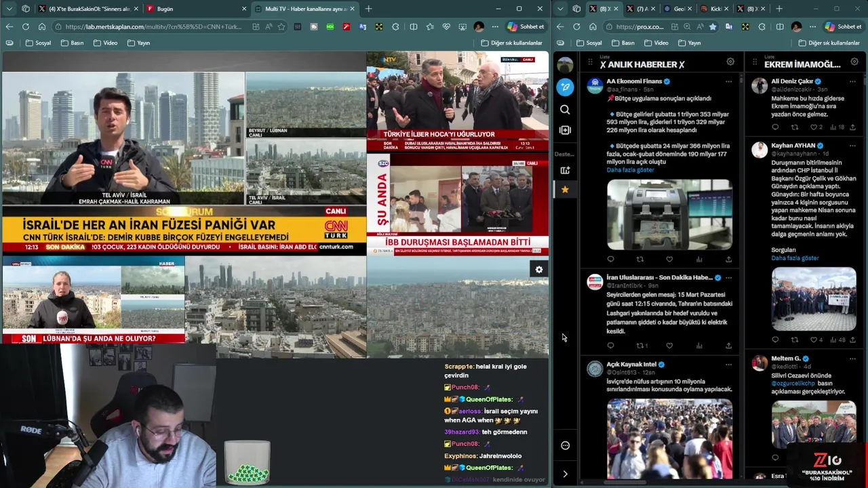The image size is (868, 488).
Task: Repost the AA Ekonomi Finans post
Action: (x=639, y=259)
